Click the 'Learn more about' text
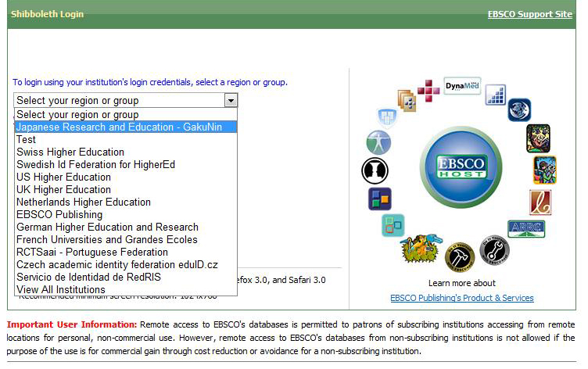Image resolution: width=588 pixels, height=369 pixels. coord(462,283)
